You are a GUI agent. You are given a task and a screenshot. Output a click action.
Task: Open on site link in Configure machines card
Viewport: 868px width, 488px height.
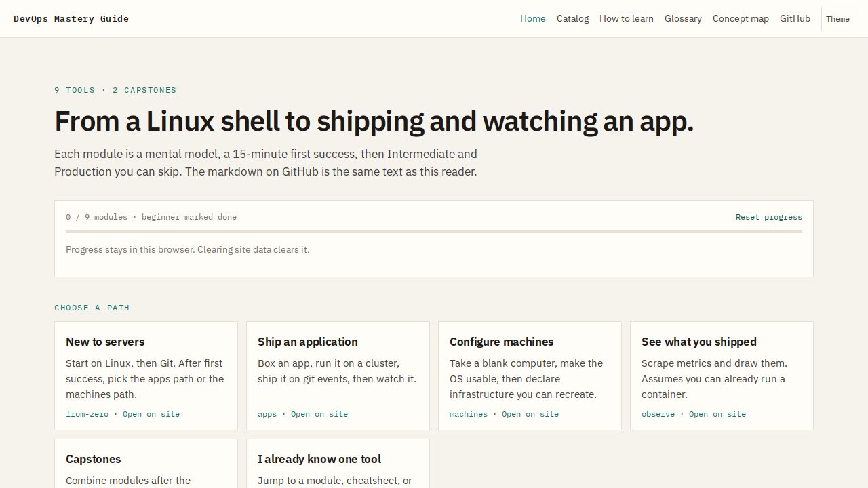coord(530,414)
